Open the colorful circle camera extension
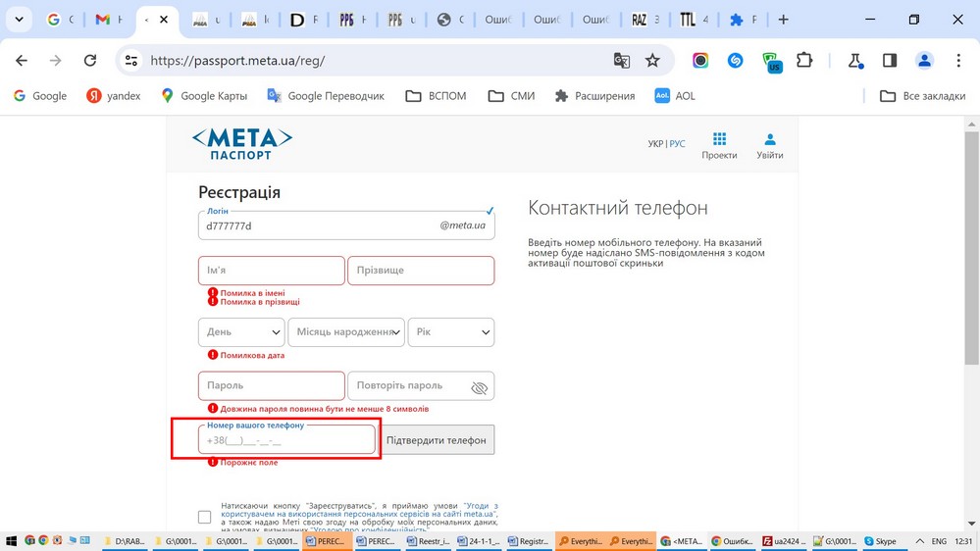 coord(700,61)
